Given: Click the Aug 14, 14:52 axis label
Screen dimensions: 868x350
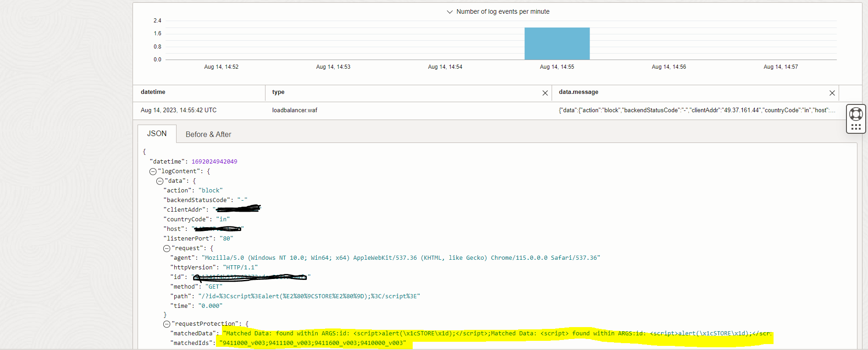Looking at the screenshot, I should tap(221, 67).
